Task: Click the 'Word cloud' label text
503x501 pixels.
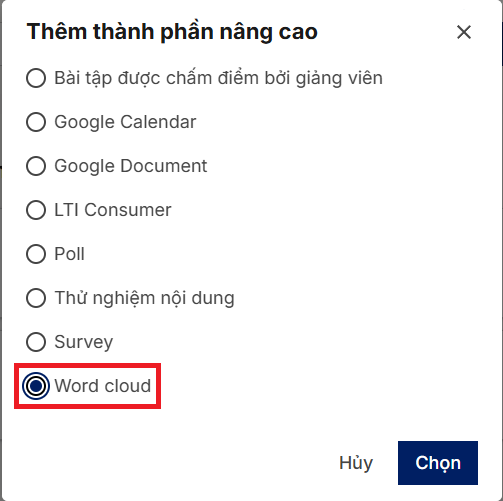Action: 103,386
